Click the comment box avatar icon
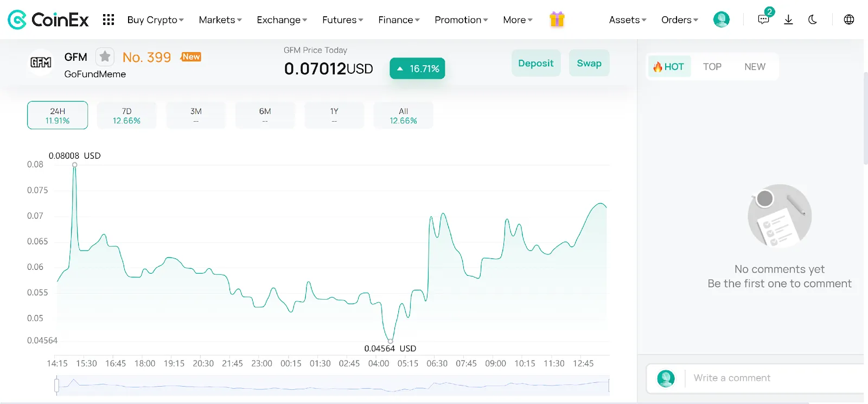The image size is (868, 404). (666, 378)
